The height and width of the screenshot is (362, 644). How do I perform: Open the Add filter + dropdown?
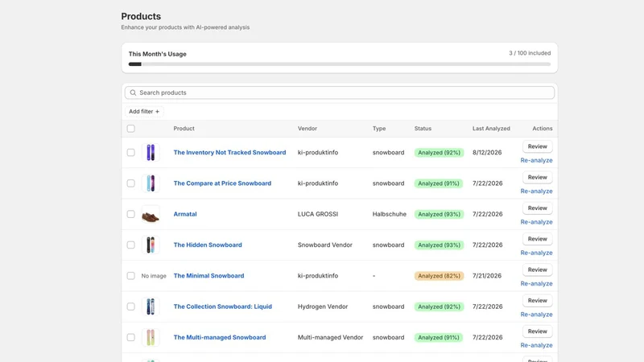[x=144, y=111]
